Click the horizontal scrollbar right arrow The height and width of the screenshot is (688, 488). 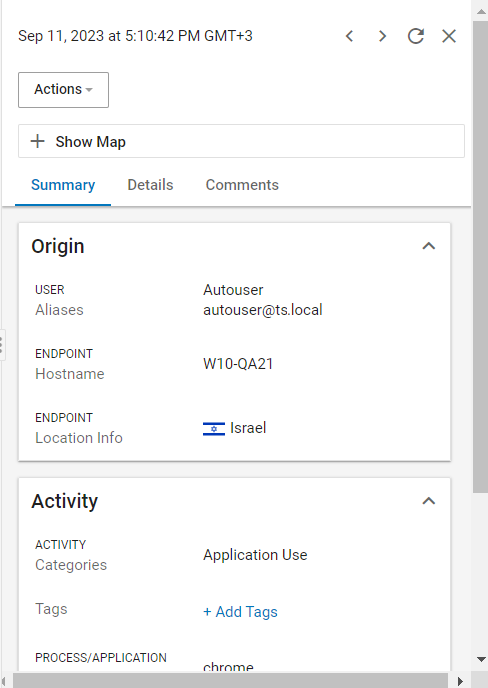[x=460, y=681]
